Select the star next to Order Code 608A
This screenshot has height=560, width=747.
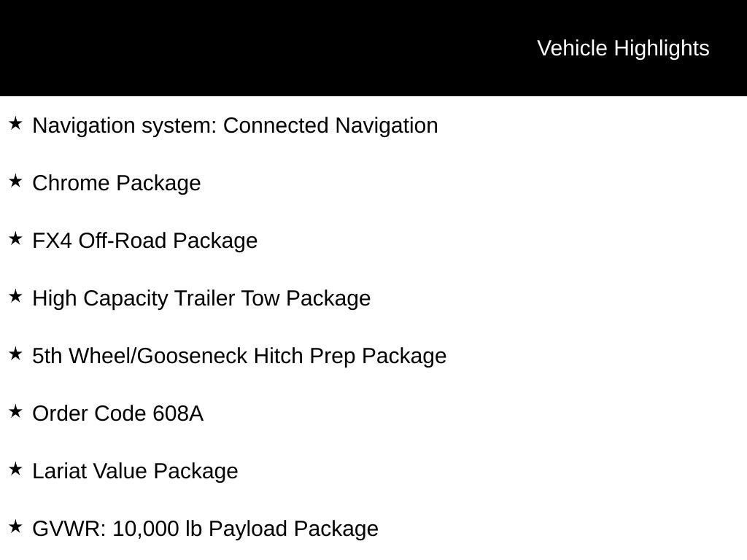(x=15, y=412)
